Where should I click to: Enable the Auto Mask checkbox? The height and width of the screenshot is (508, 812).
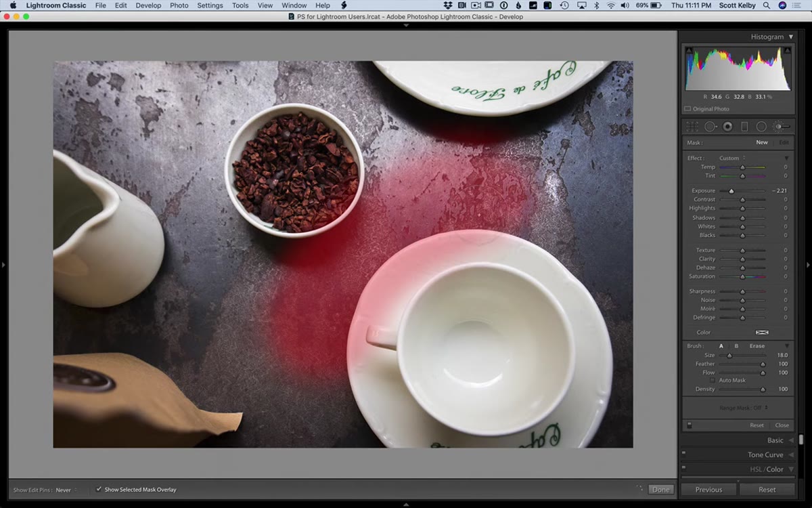click(712, 381)
